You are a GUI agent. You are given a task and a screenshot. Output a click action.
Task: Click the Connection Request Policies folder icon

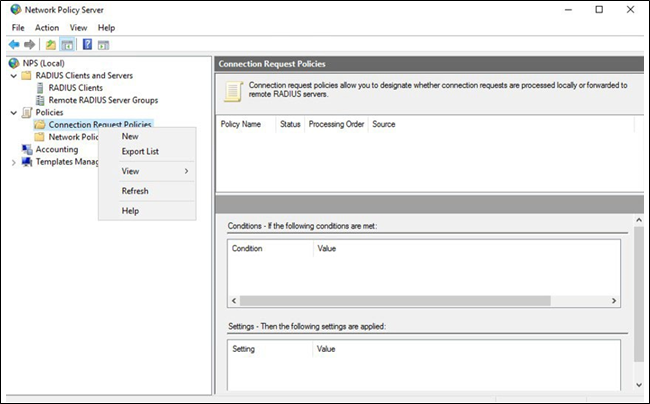40,124
